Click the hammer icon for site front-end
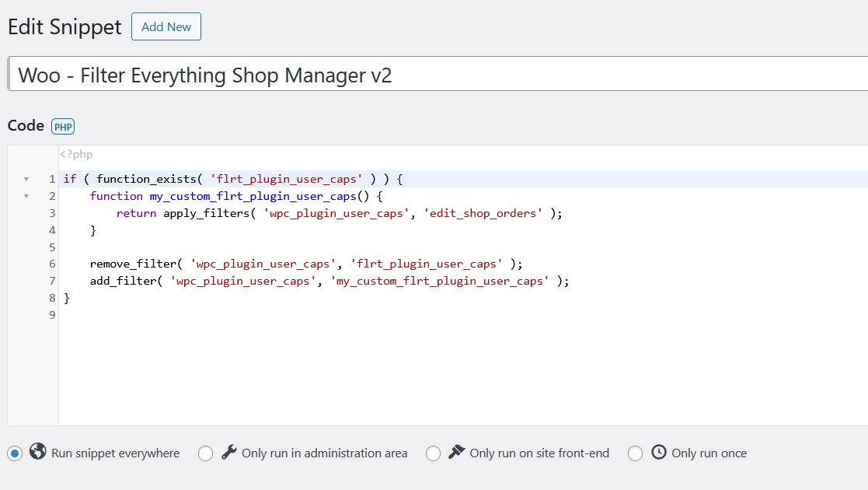This screenshot has height=490, width=868. [x=457, y=452]
